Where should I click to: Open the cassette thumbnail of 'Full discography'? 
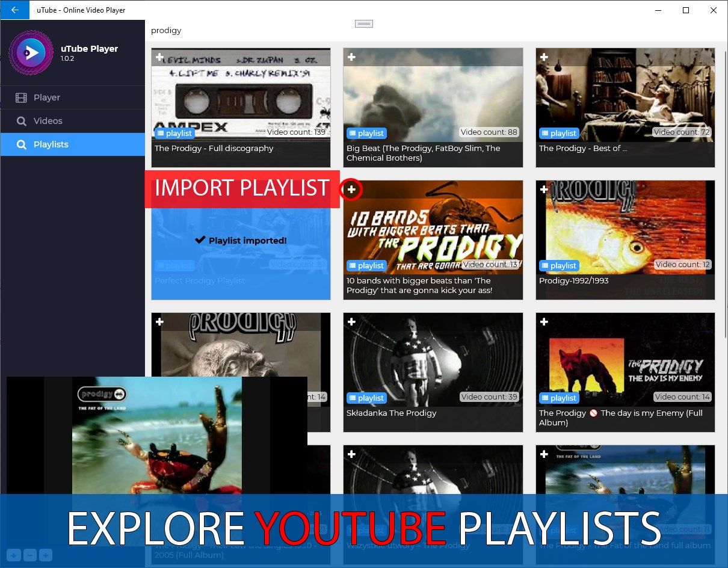point(241,94)
